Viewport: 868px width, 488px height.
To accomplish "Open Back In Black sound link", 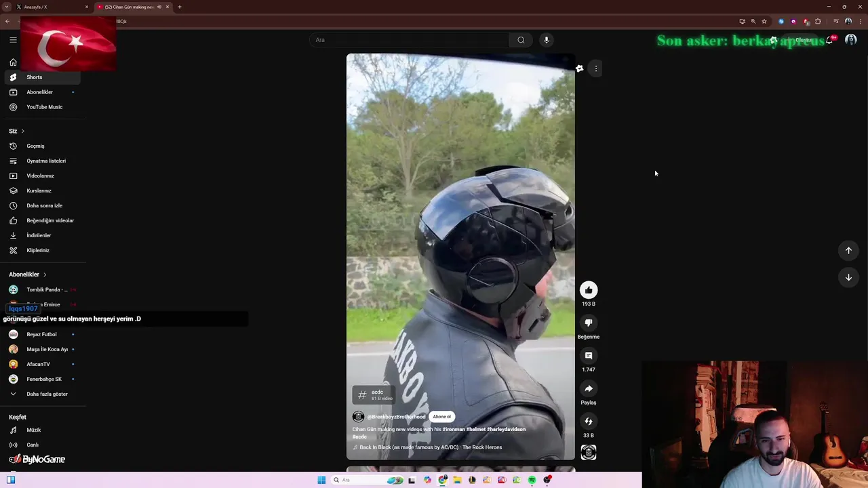I will pos(430,447).
